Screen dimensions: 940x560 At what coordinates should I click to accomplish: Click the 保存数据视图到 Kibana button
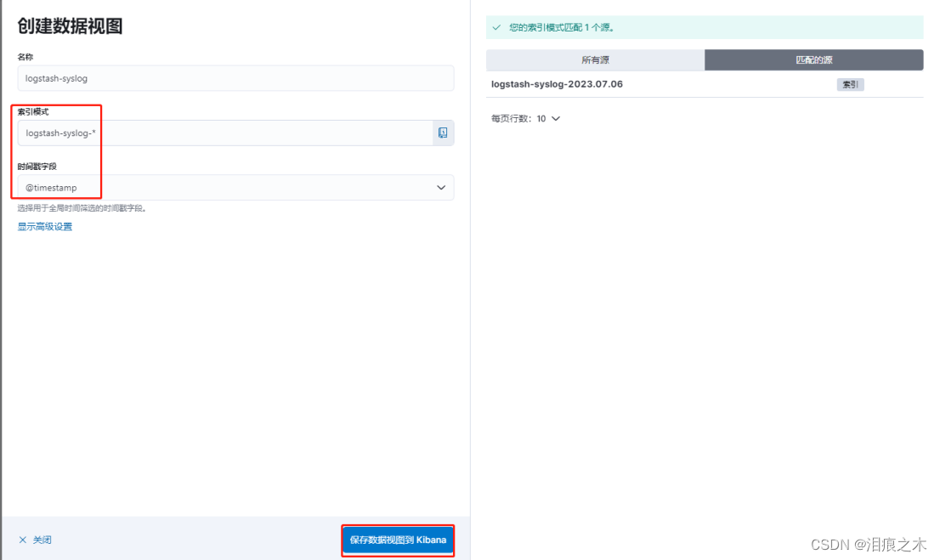(398, 540)
